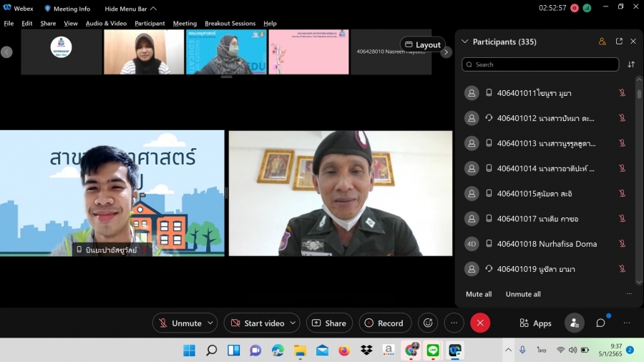Click the Layout button
The width and height of the screenshot is (644, 362).
[x=422, y=44]
